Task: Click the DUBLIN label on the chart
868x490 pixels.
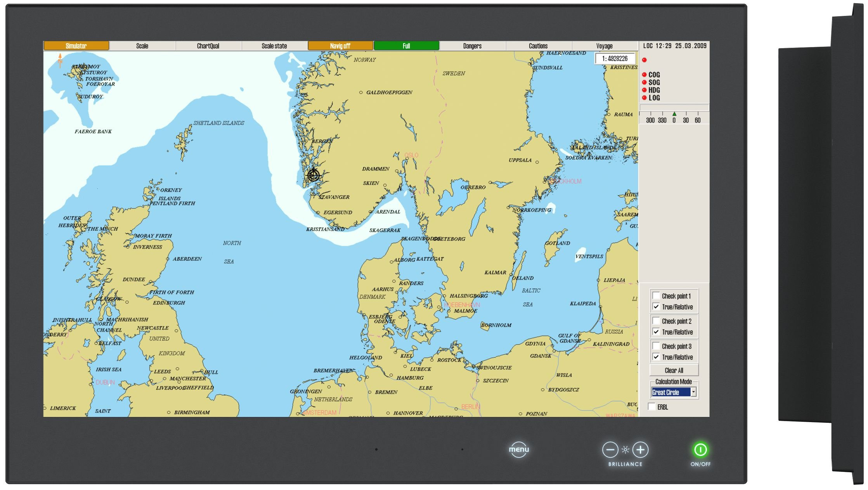Action: coord(105,382)
